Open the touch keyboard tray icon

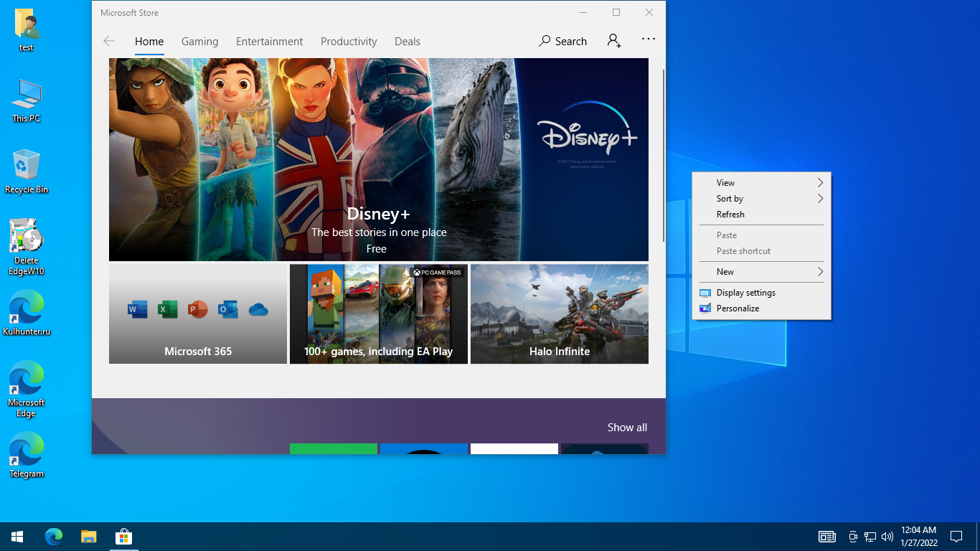(x=827, y=537)
